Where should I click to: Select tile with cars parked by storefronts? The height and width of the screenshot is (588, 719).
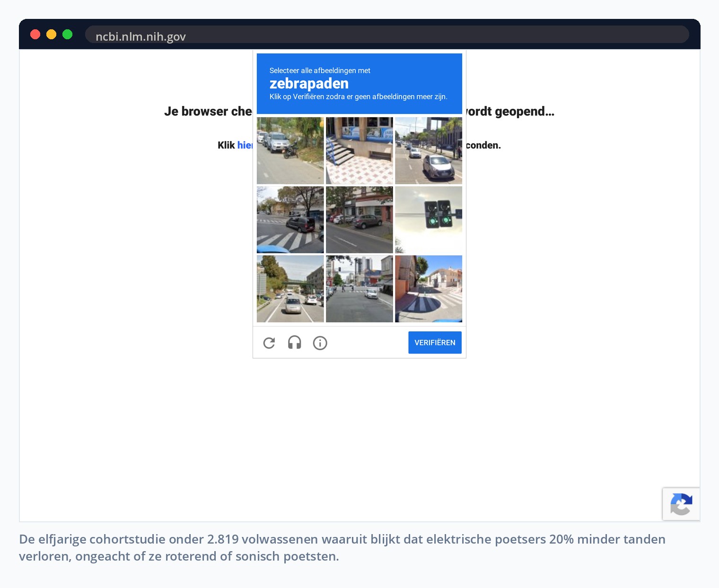pyautogui.click(x=359, y=220)
